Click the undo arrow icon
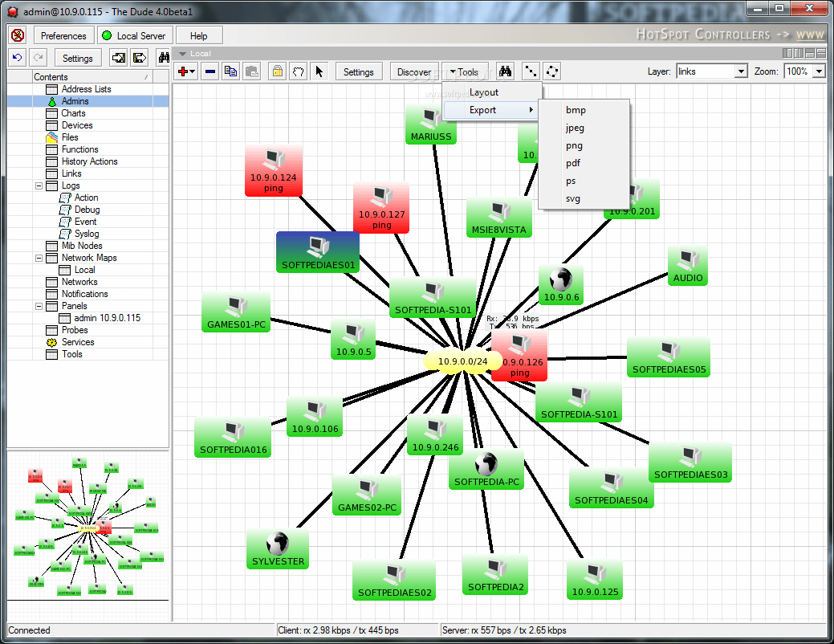Screen dimensions: 834x644 tap(18, 57)
